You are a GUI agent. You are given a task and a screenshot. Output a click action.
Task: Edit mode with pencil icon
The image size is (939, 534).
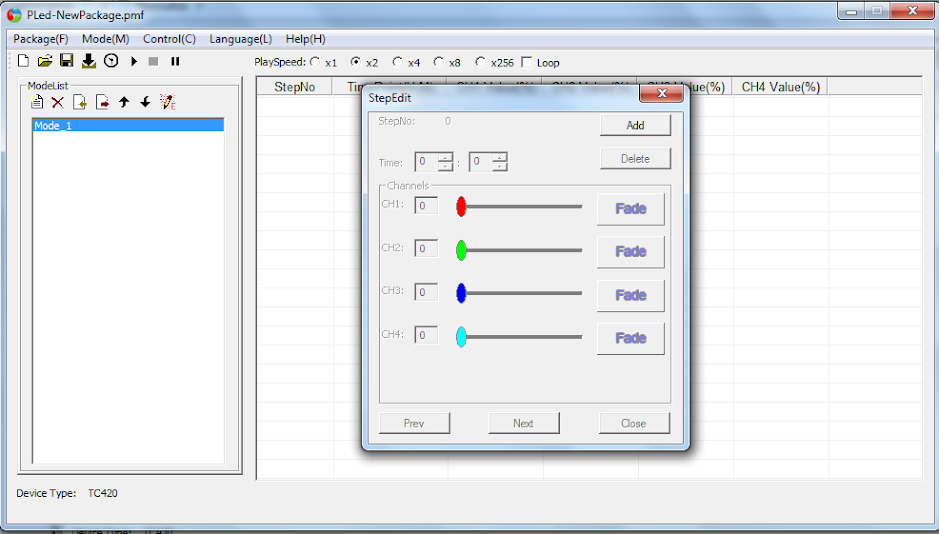point(168,102)
